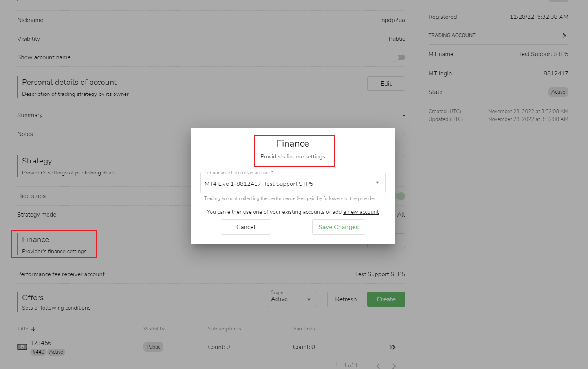This screenshot has width=588, height=369.
Task: Go to previous page of offers
Action: [x=378, y=366]
